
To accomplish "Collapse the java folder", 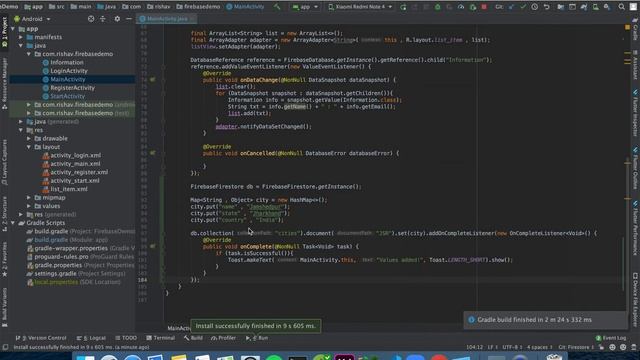I will pos(21,46).
